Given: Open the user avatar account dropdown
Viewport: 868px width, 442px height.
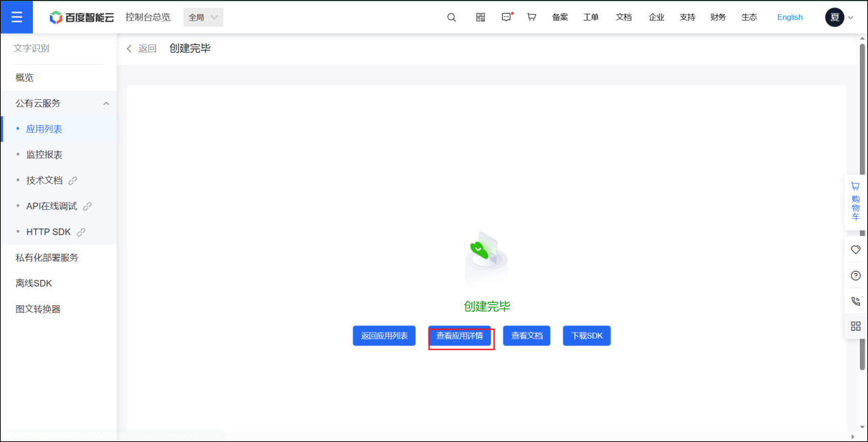Looking at the screenshot, I should pos(839,18).
